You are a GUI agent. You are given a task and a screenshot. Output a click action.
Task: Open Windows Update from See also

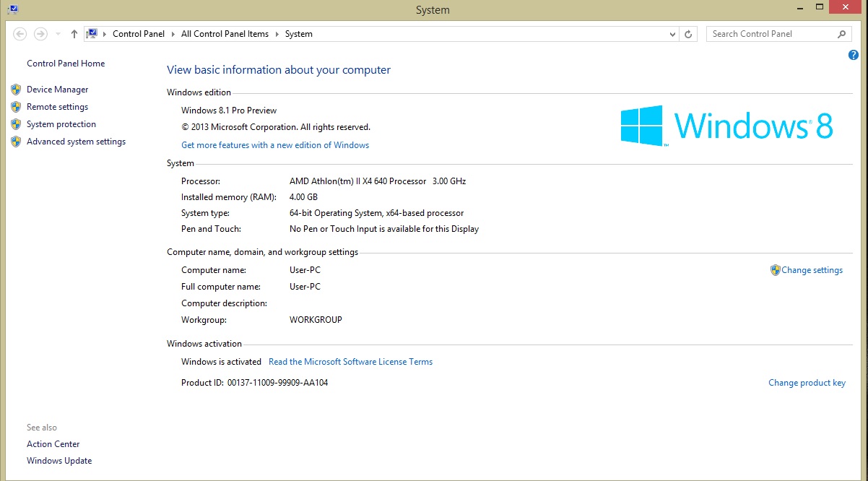tap(59, 461)
